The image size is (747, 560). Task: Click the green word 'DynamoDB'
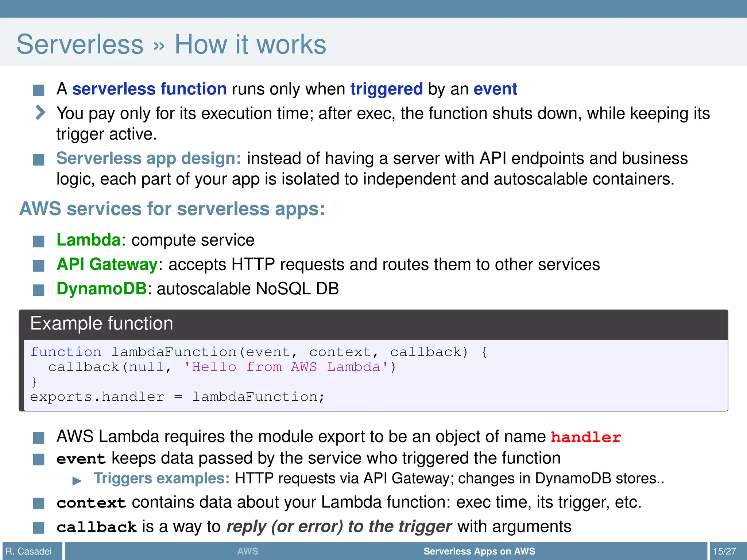click(x=102, y=289)
